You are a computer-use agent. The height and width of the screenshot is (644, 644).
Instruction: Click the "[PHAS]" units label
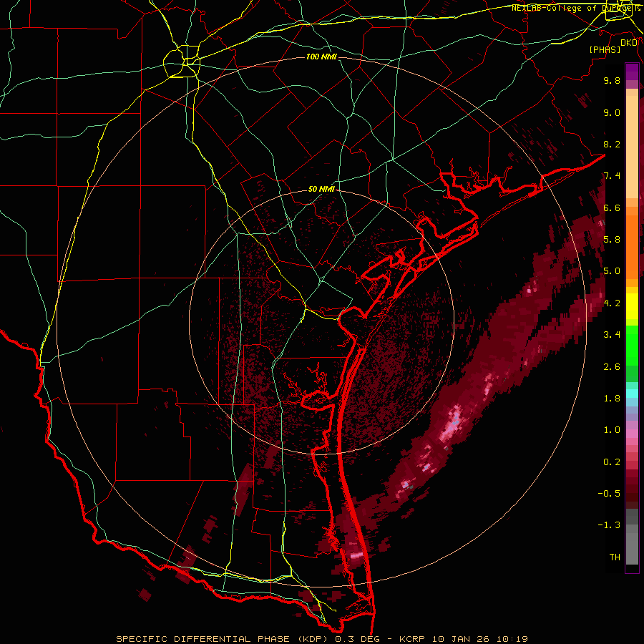605,49
